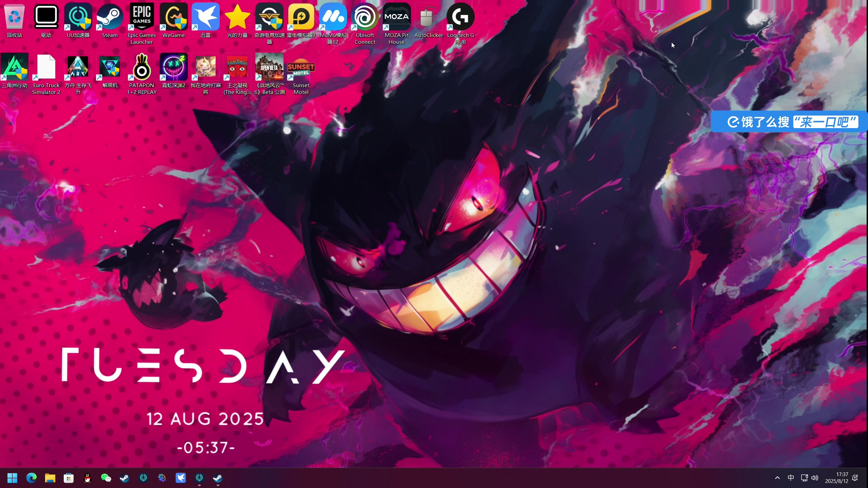
Task: Open the volume speaker tray icon
Action: [815, 478]
